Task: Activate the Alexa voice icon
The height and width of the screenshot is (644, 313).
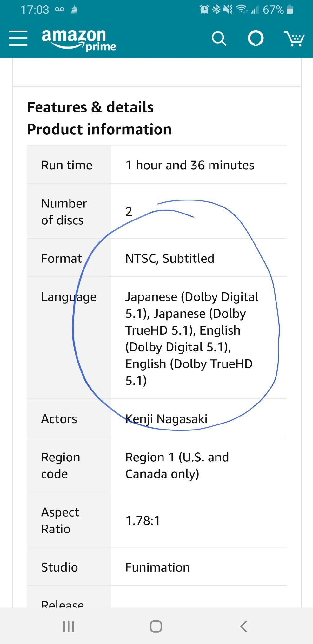Action: (x=256, y=38)
